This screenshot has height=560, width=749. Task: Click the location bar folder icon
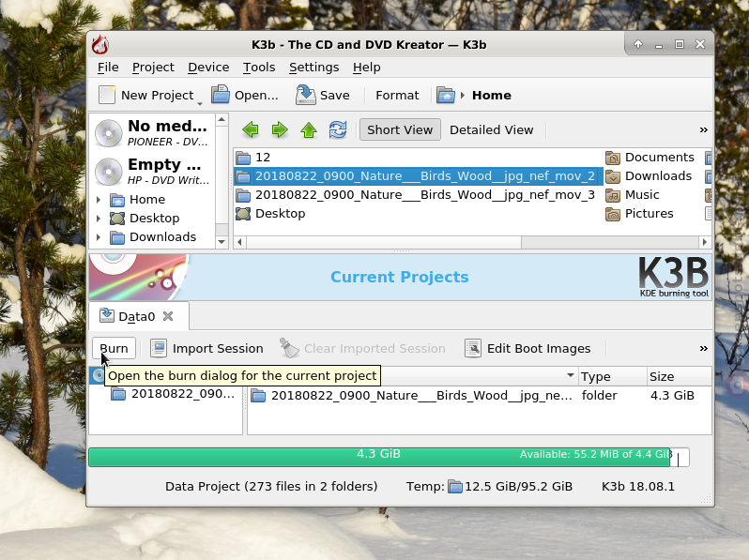coord(446,95)
